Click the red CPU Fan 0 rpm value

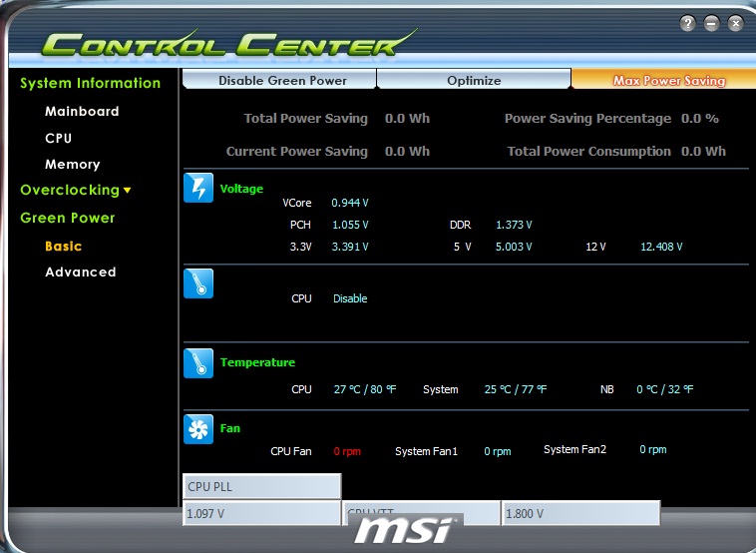(347, 451)
